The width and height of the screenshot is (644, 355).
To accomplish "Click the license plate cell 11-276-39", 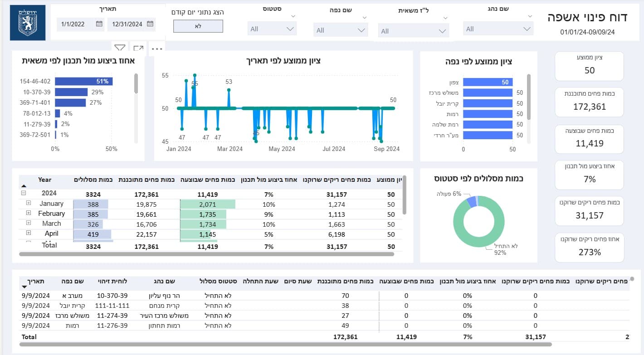I will point(112,326).
